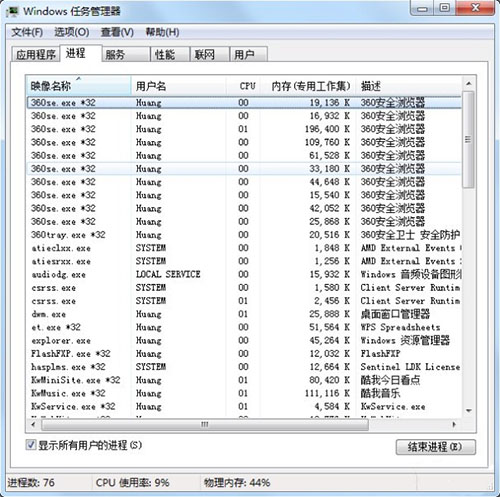Click the horizontal scrollbar thumb
This screenshot has height=497, width=500.
point(205,424)
